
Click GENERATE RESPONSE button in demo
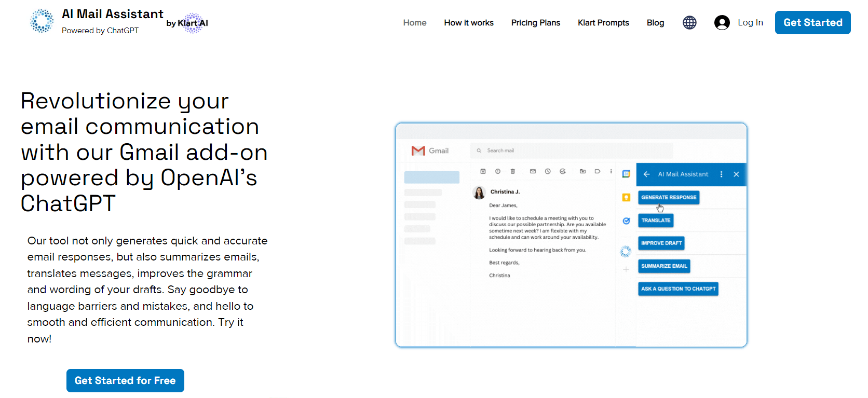click(x=669, y=197)
